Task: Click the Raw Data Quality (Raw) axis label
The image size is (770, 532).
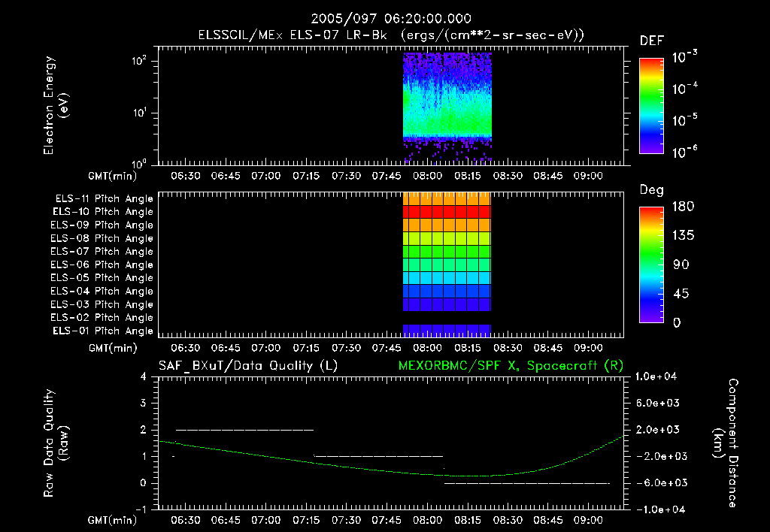Action: [x=56, y=443]
